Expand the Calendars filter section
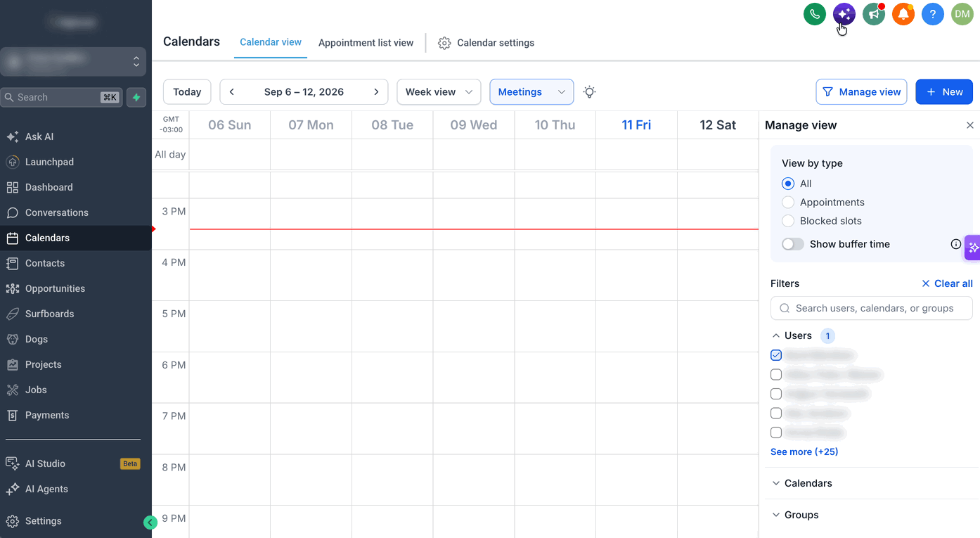This screenshot has height=538, width=980. coord(776,483)
